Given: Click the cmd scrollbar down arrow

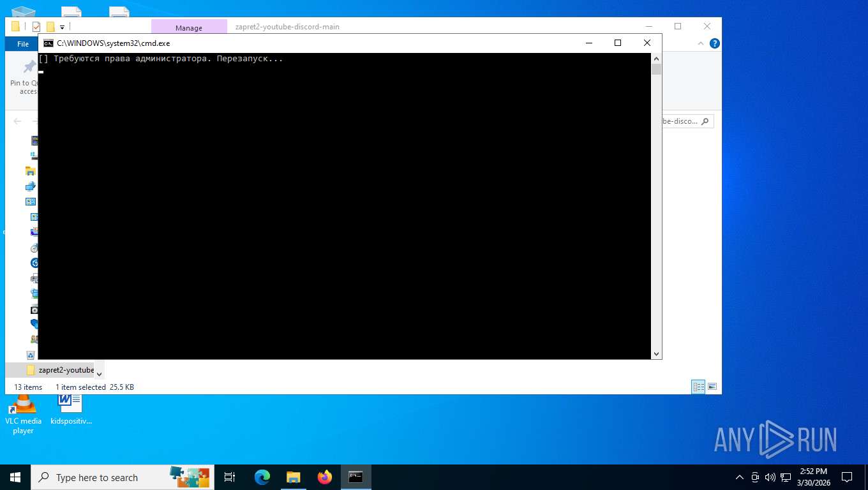Looking at the screenshot, I should [656, 354].
